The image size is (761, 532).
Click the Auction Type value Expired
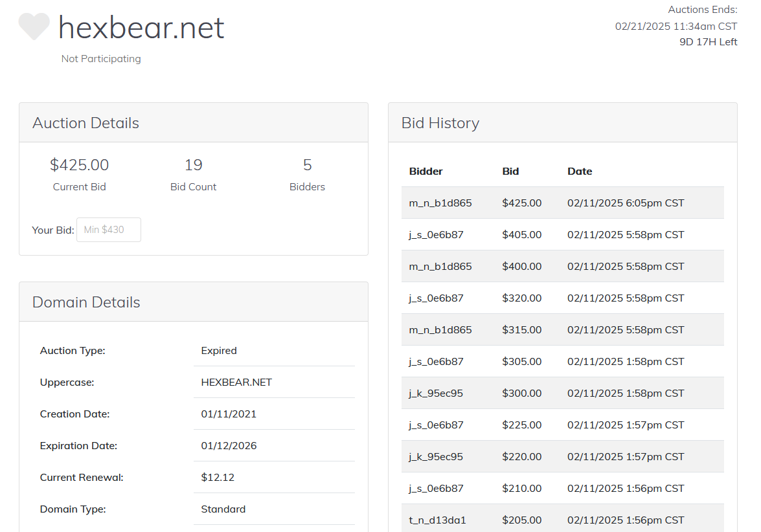(219, 351)
